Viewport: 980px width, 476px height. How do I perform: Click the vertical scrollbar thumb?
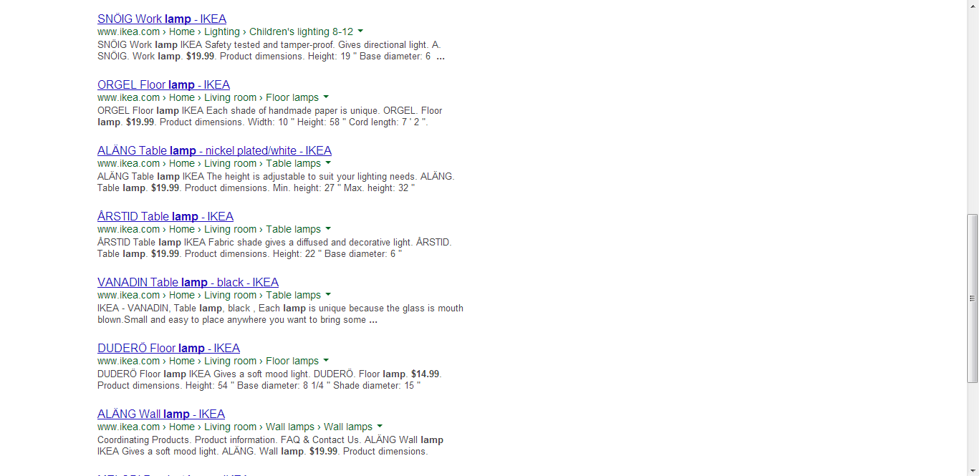(973, 298)
